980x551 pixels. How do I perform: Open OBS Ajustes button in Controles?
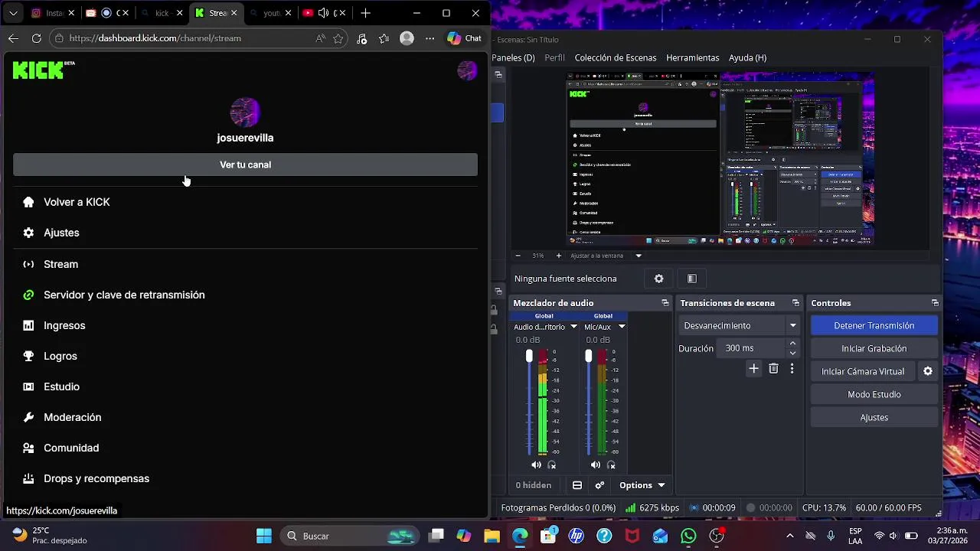[874, 417]
